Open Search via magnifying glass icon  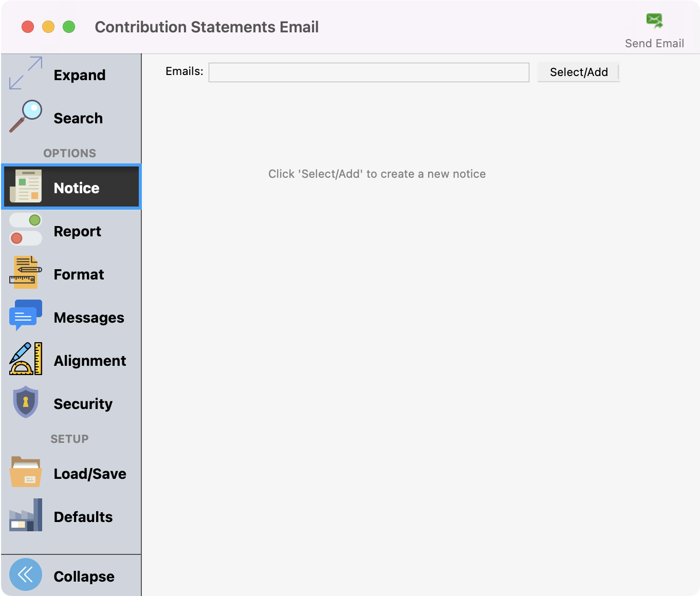[x=26, y=116]
